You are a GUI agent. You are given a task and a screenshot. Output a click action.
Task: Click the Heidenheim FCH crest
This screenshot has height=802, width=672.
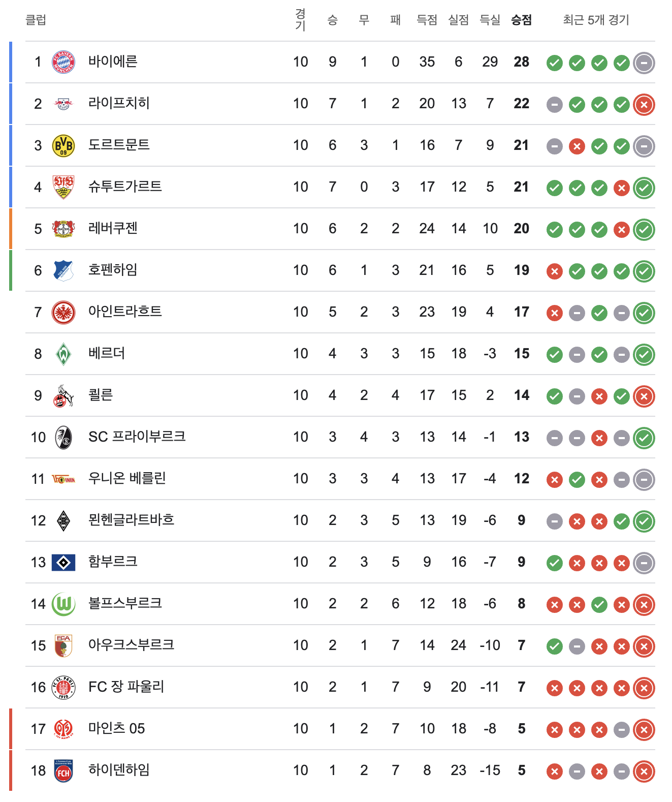(x=63, y=770)
